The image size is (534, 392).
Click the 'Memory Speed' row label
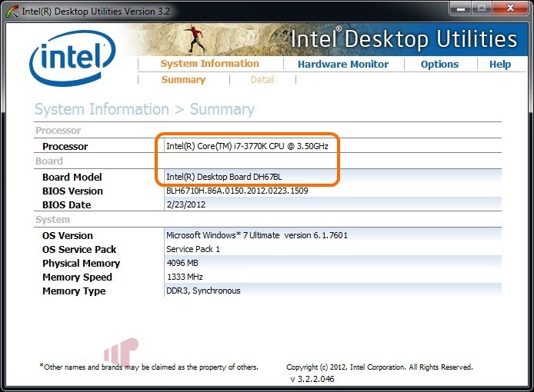coord(77,277)
